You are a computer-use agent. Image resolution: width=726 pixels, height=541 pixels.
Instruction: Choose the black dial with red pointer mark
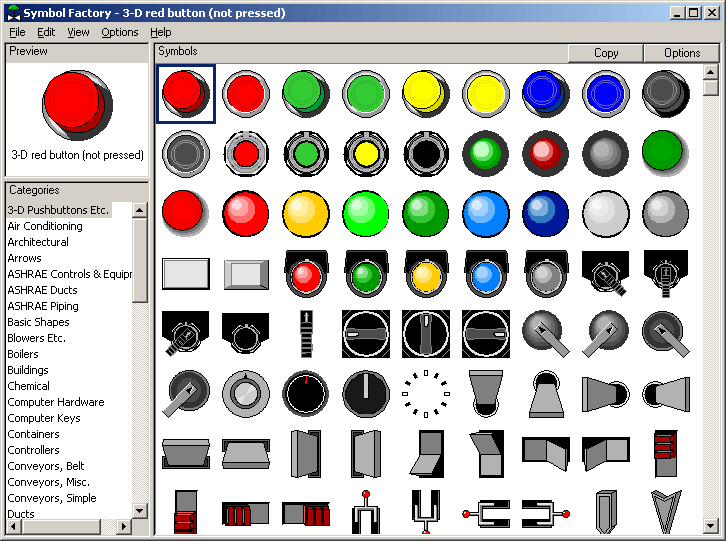306,394
